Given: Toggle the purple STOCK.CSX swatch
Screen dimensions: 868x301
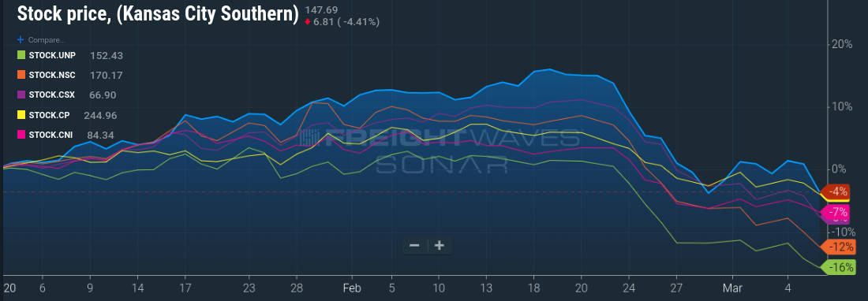Looking at the screenshot, I should click(21, 95).
